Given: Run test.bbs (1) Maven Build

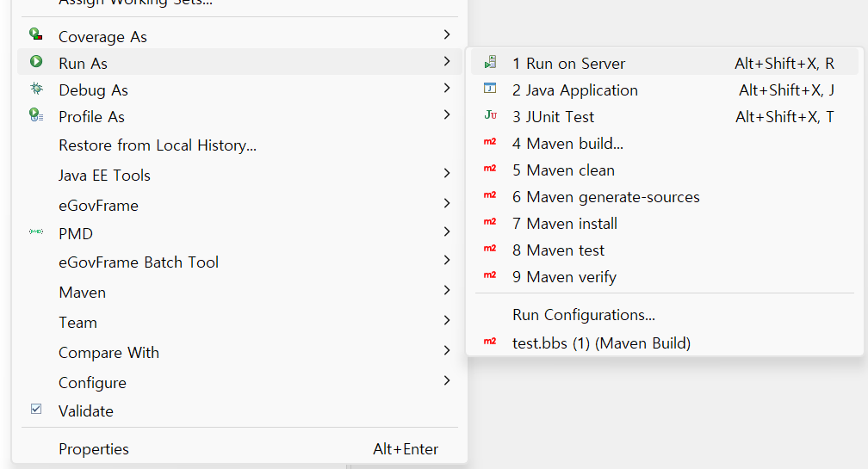Looking at the screenshot, I should coord(601,342).
